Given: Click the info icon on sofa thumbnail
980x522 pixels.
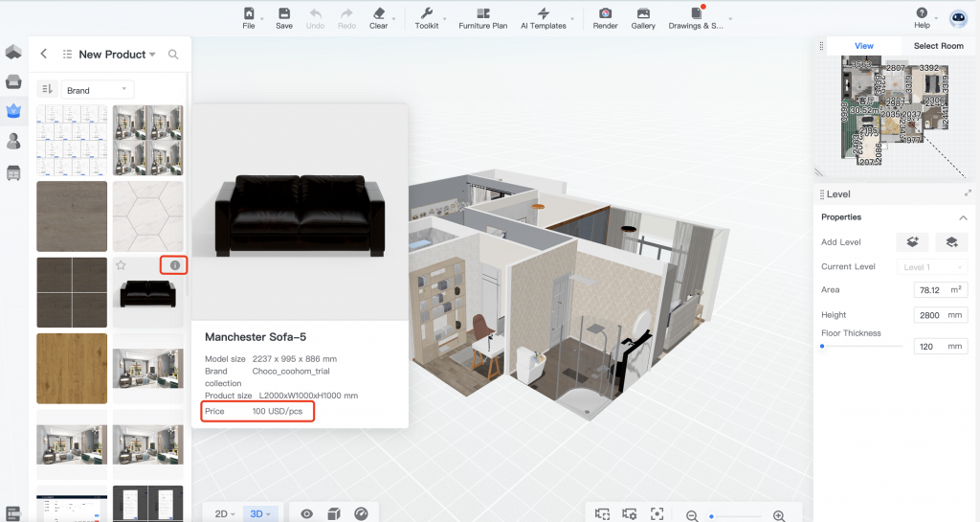Looking at the screenshot, I should point(174,265).
